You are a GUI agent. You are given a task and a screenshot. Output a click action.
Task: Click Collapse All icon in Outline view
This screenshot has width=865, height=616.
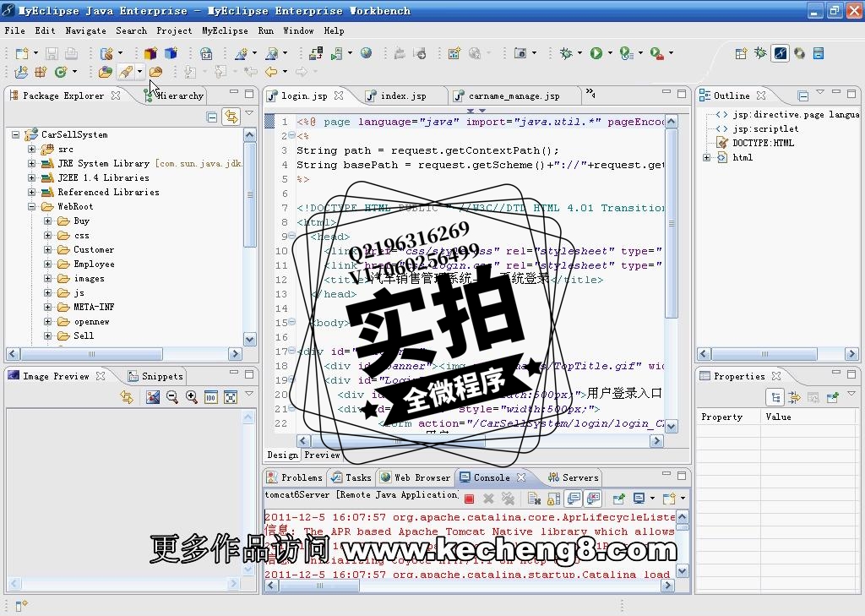pos(803,96)
